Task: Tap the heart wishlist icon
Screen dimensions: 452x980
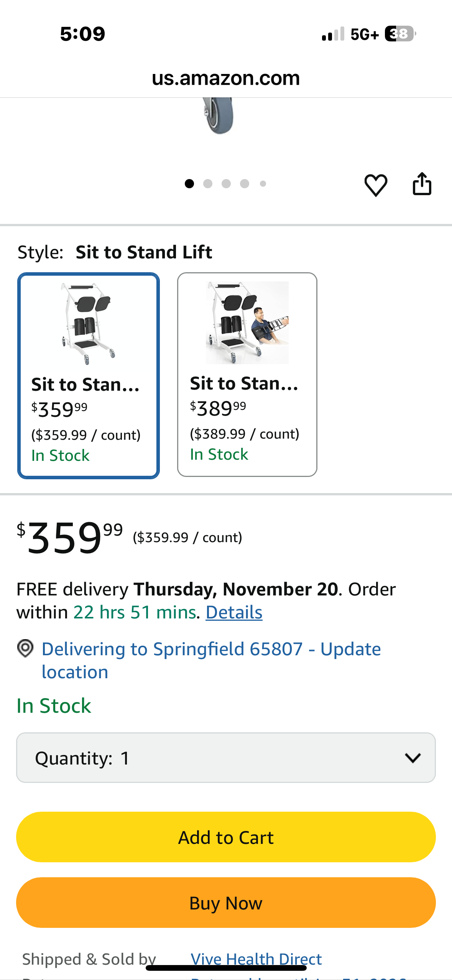Action: 375,185
